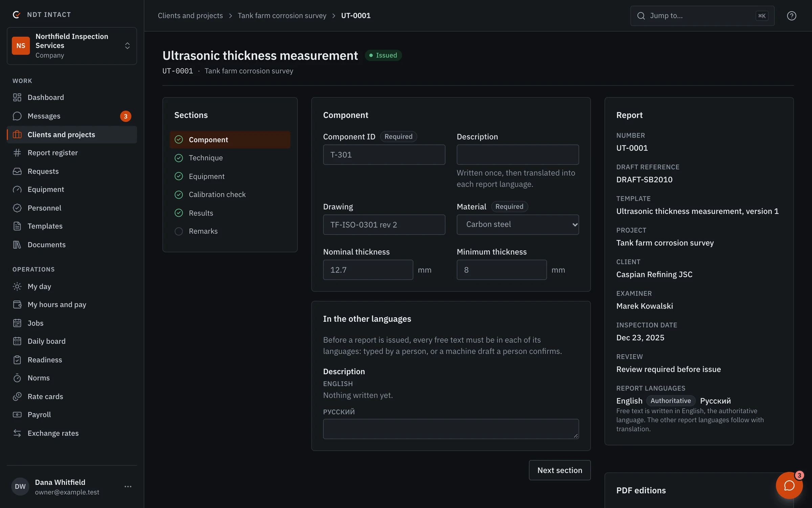
Task: Click the Nominal thickness field
Action: (x=368, y=270)
